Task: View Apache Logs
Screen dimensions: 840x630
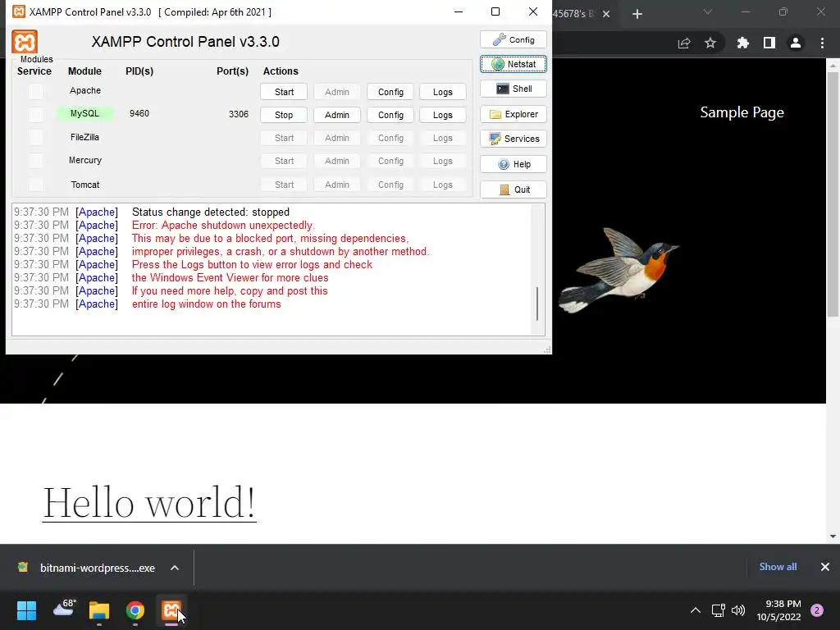Action: 442,92
